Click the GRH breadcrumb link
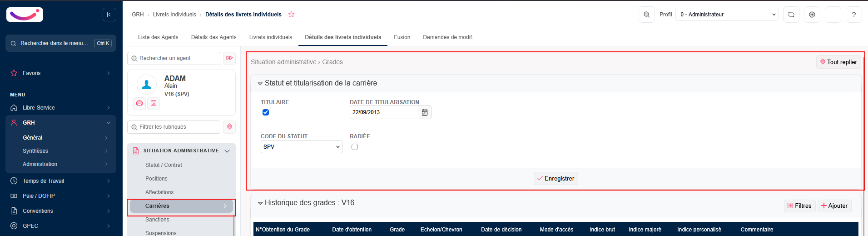Image resolution: width=868 pixels, height=236 pixels. pos(138,15)
